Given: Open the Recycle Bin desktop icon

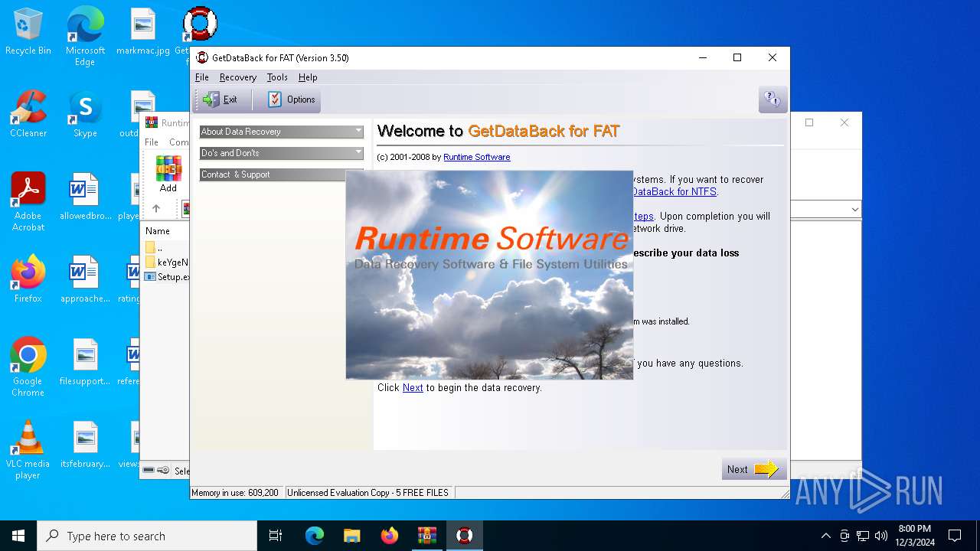Looking at the screenshot, I should pos(28,32).
